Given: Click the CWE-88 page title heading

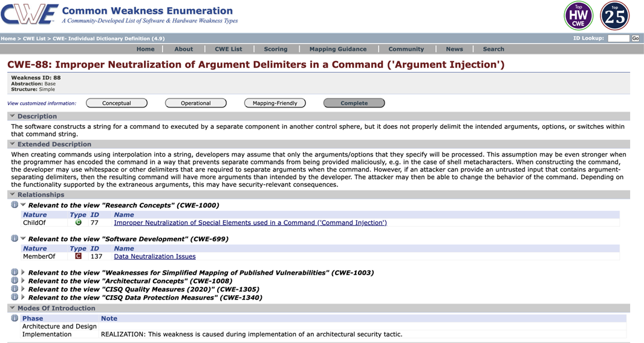Looking at the screenshot, I should point(256,65).
